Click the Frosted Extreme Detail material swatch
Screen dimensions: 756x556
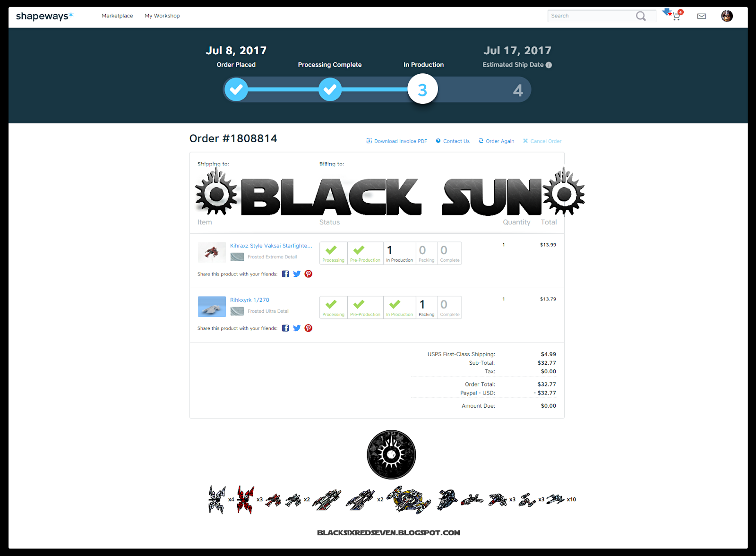pos(237,257)
